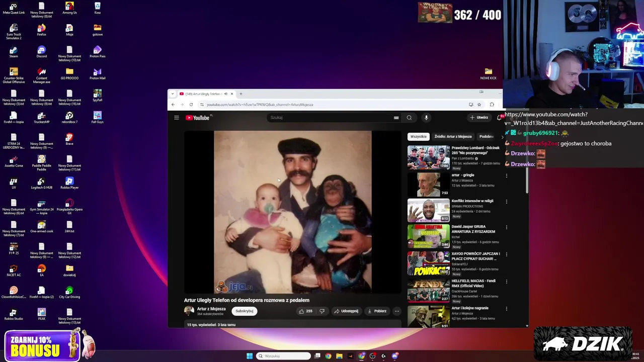Click the Windows taskbar Wyszukaj search box

click(283, 356)
